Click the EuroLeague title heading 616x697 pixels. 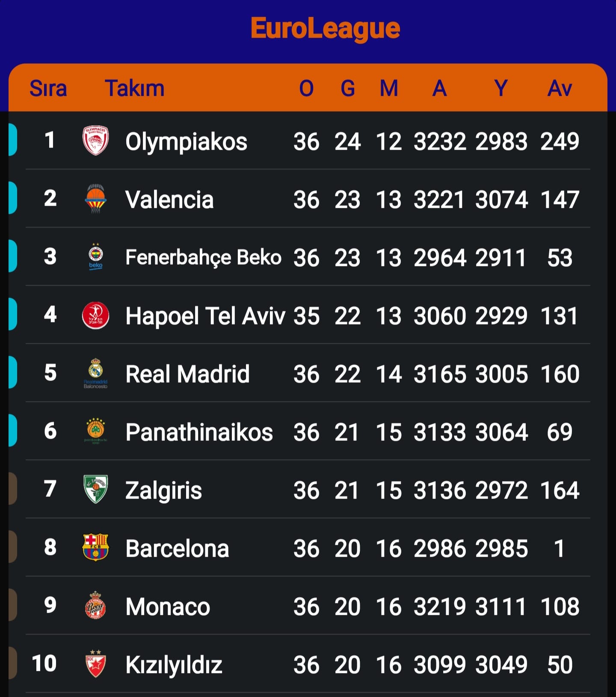click(x=325, y=29)
